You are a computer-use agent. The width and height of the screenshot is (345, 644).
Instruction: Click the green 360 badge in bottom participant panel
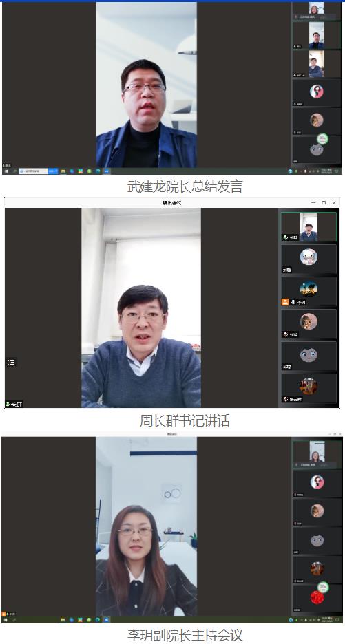click(323, 587)
